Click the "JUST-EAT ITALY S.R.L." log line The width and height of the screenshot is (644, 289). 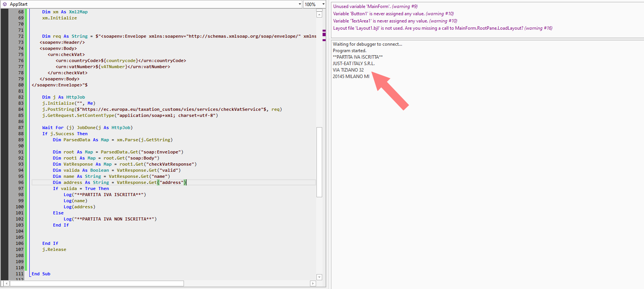(354, 64)
